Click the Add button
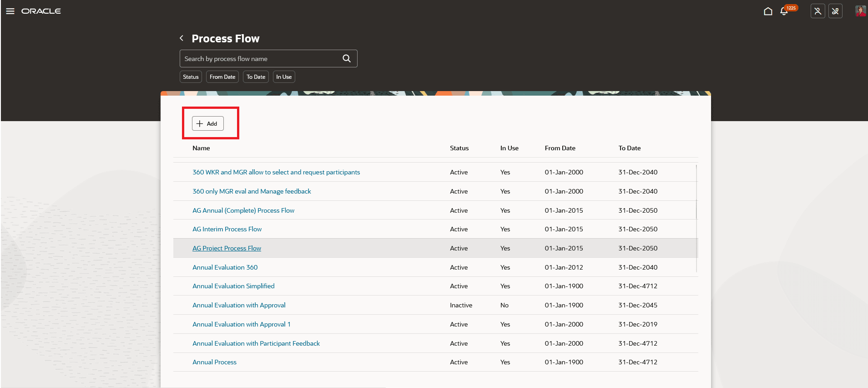This screenshot has height=388, width=868. point(208,123)
